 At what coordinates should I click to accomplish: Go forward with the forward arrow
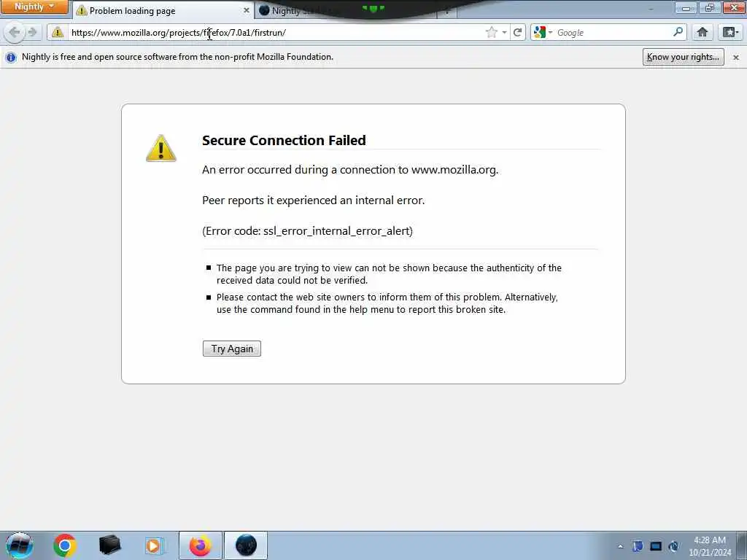coord(32,32)
